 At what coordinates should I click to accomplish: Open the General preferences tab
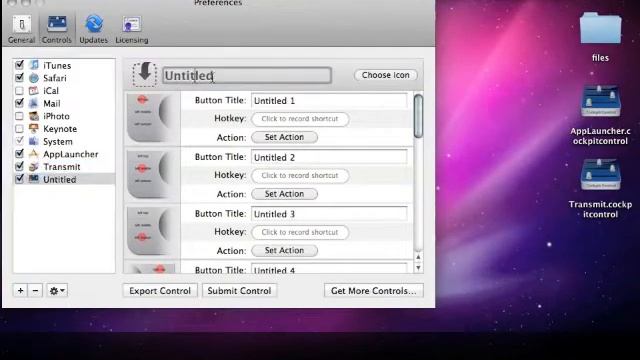21,29
